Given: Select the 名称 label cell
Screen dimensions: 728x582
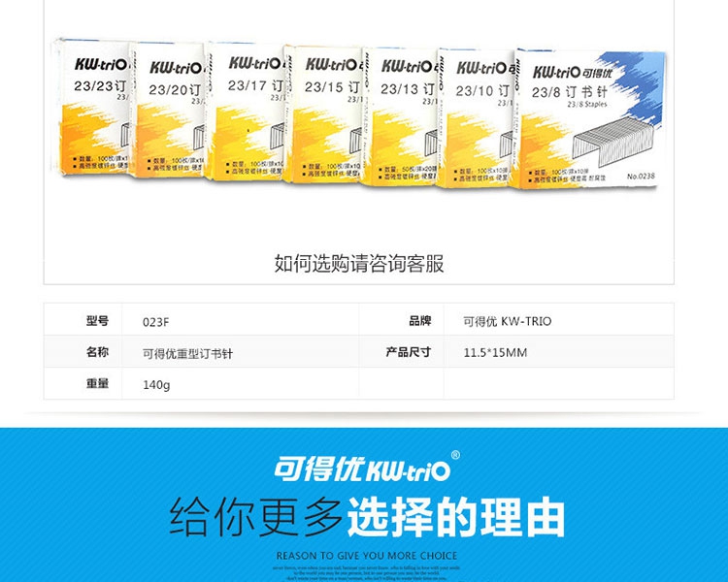Looking at the screenshot, I should (83, 351).
